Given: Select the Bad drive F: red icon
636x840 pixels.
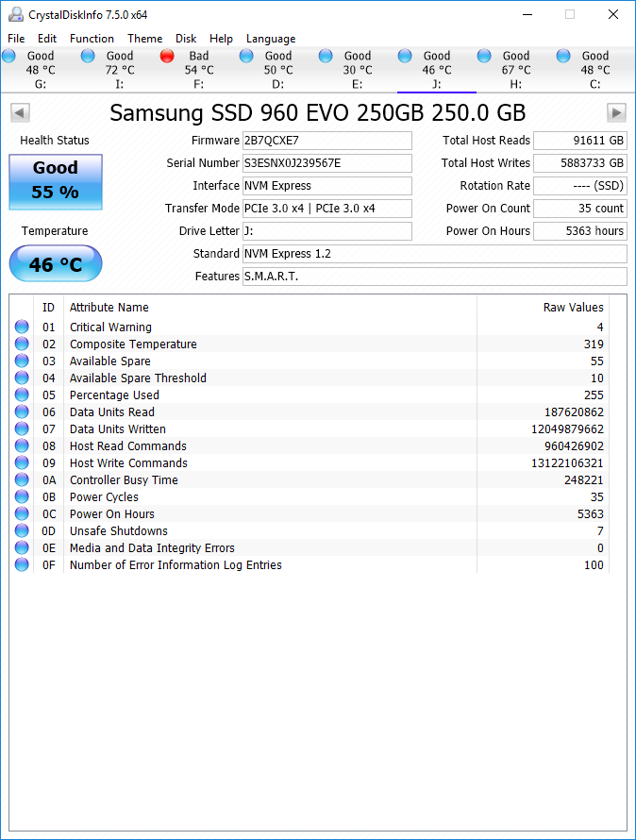Looking at the screenshot, I should 167,56.
